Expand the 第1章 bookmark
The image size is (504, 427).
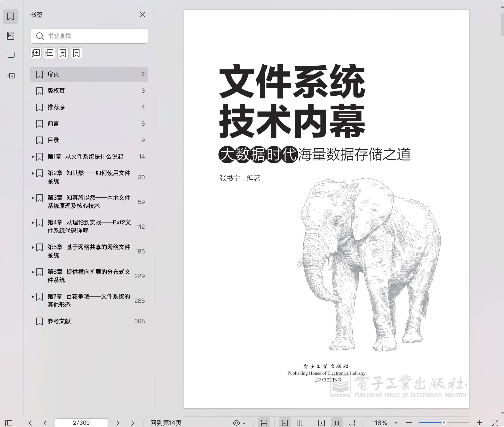click(x=33, y=157)
